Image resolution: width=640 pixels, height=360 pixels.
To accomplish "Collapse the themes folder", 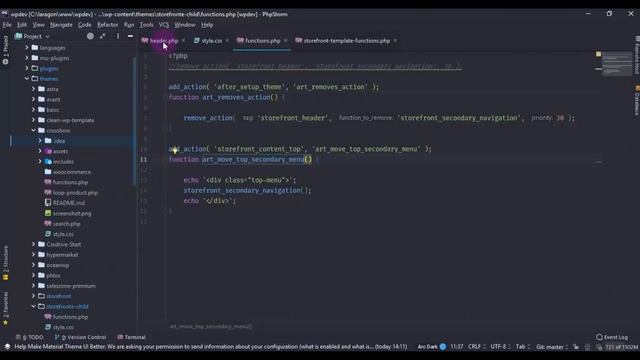I will pyautogui.click(x=27, y=79).
